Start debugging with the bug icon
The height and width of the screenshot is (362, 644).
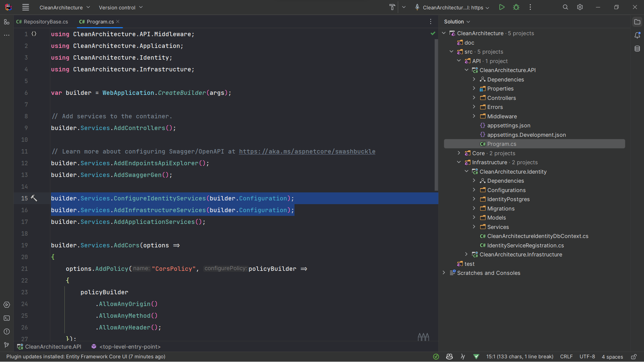(516, 7)
